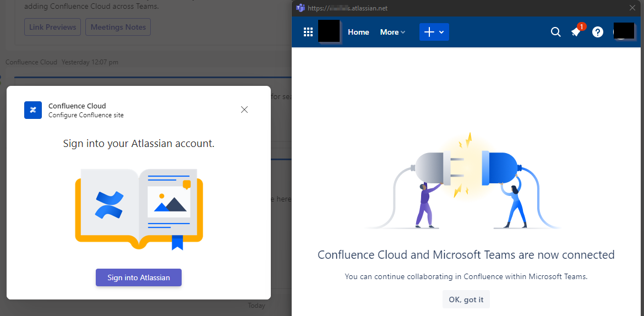This screenshot has width=644, height=316.
Task: Click the atlassian.net URL in title bar
Action: (x=347, y=8)
